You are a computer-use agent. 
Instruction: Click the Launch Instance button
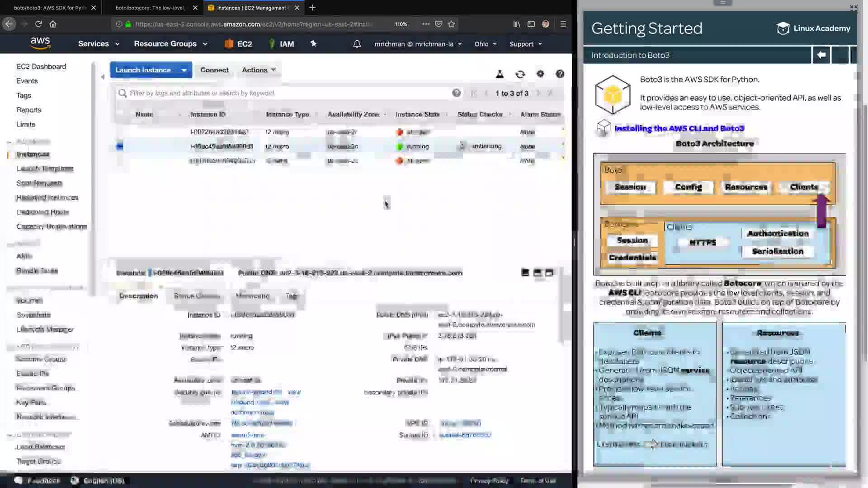pos(143,70)
